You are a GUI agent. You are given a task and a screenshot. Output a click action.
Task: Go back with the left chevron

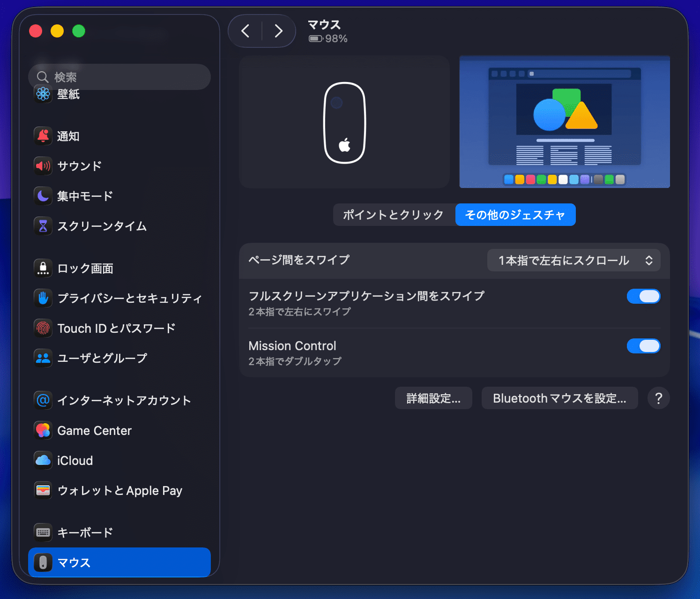pyautogui.click(x=245, y=31)
